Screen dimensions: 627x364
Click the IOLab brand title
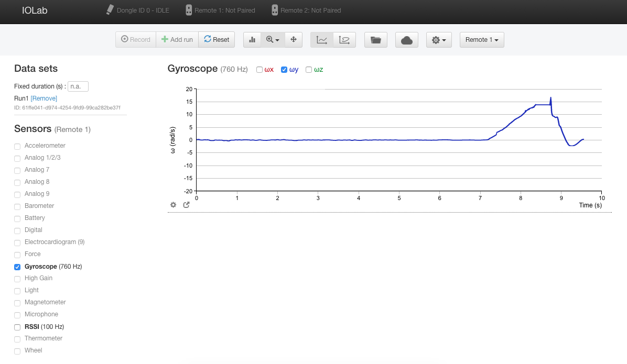pyautogui.click(x=35, y=10)
